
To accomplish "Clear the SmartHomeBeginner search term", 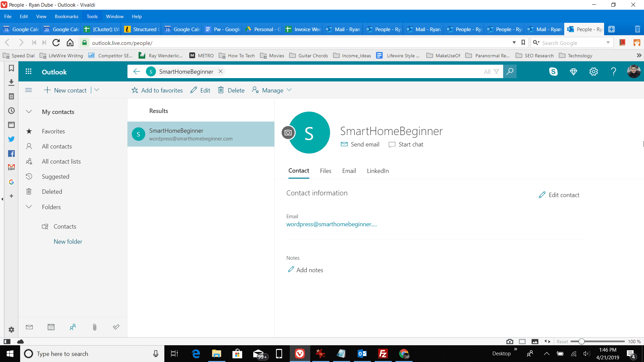I will click(x=220, y=71).
